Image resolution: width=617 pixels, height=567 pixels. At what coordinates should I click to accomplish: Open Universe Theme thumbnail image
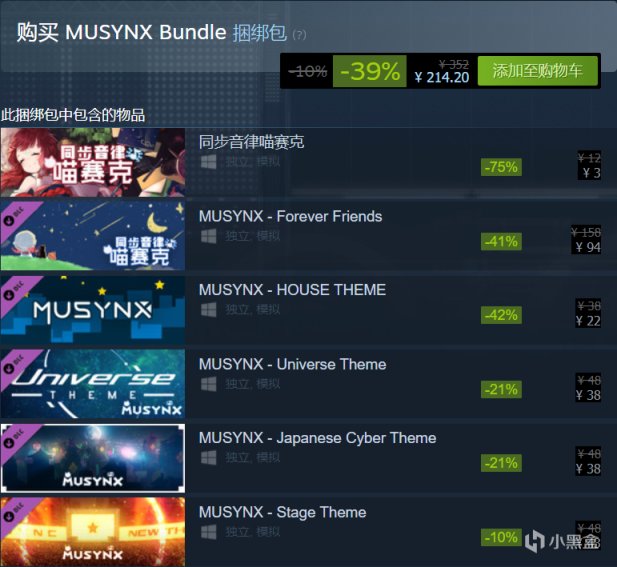(93, 384)
